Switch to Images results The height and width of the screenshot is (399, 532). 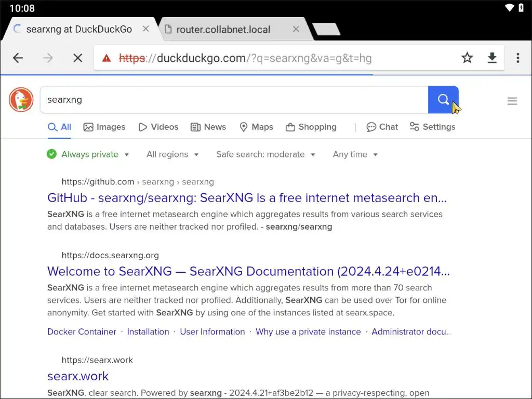point(104,127)
